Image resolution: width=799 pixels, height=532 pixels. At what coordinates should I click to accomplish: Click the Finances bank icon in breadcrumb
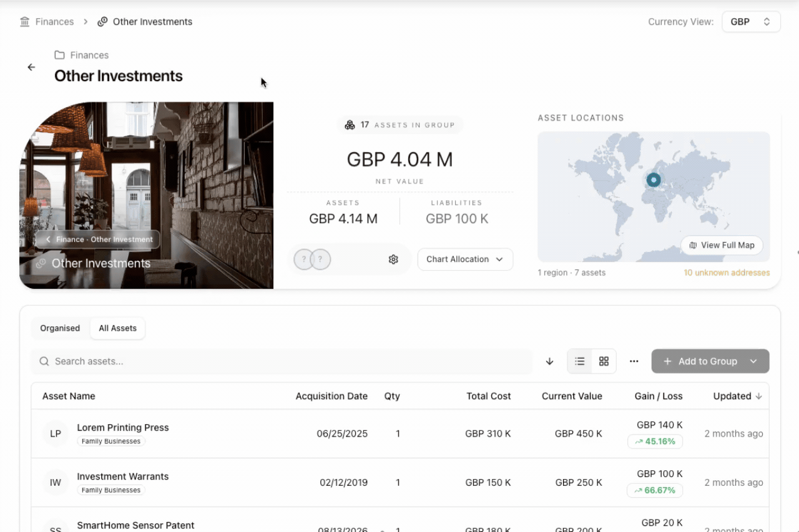[x=25, y=22]
